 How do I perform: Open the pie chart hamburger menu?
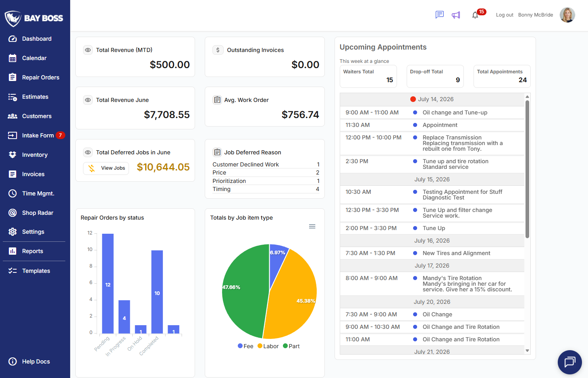(x=312, y=226)
